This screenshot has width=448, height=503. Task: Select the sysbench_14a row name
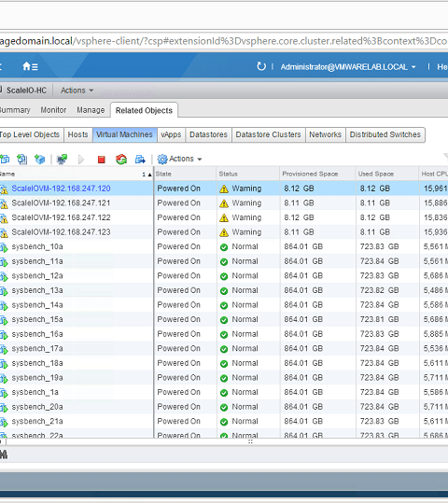(x=37, y=305)
